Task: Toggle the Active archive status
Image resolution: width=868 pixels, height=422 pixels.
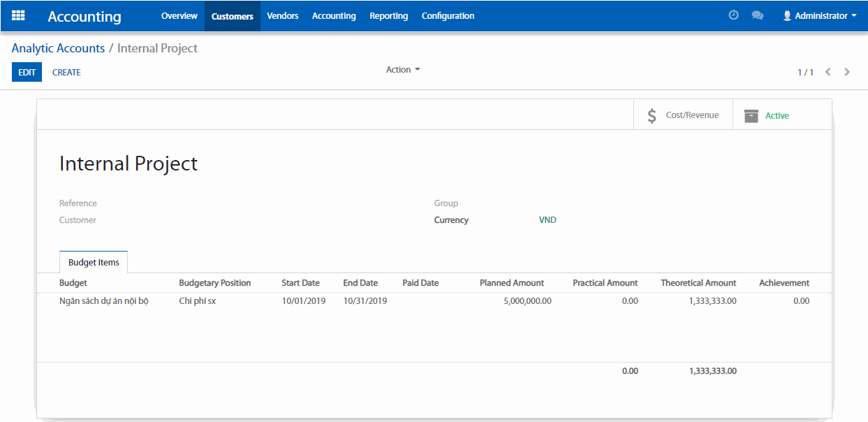Action: [777, 116]
